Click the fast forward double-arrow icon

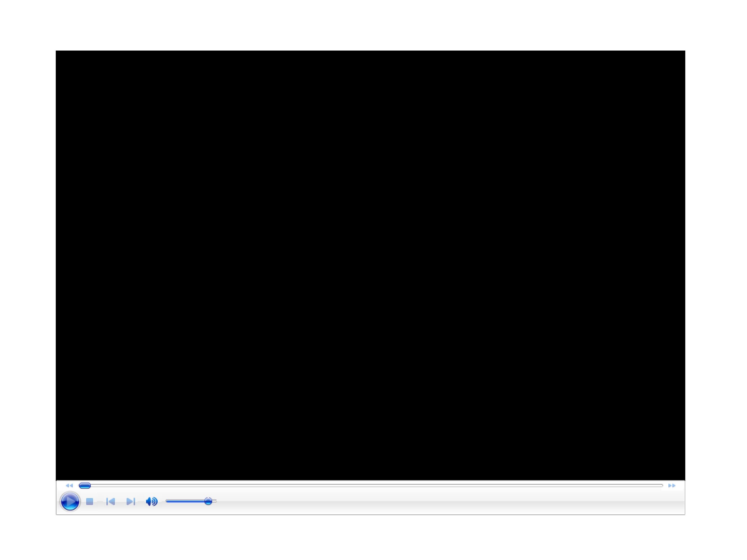(x=672, y=485)
